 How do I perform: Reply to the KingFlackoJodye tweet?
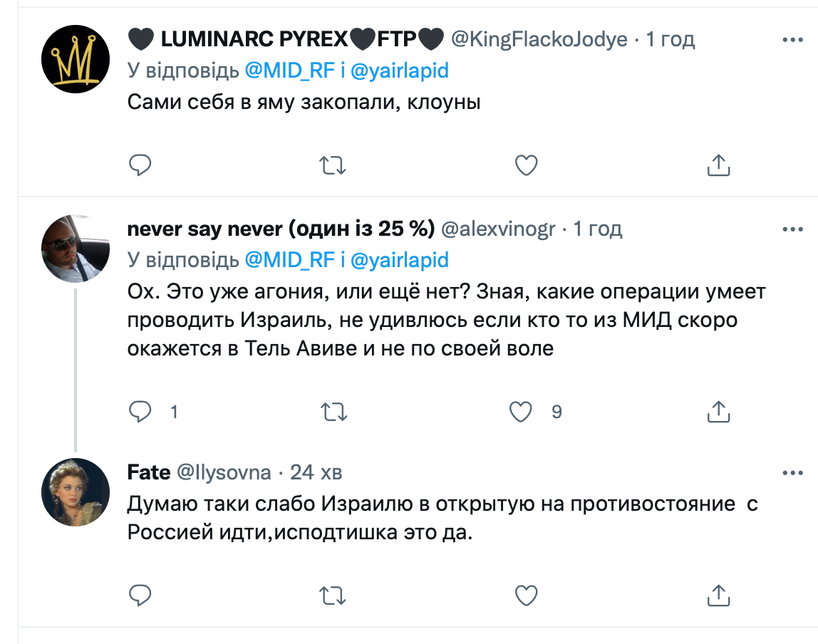click(140, 165)
